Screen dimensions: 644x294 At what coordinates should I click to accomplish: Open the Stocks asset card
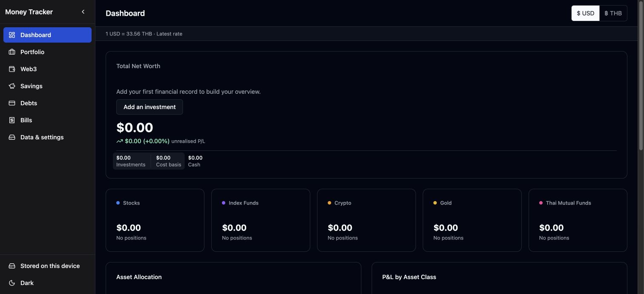click(x=155, y=220)
